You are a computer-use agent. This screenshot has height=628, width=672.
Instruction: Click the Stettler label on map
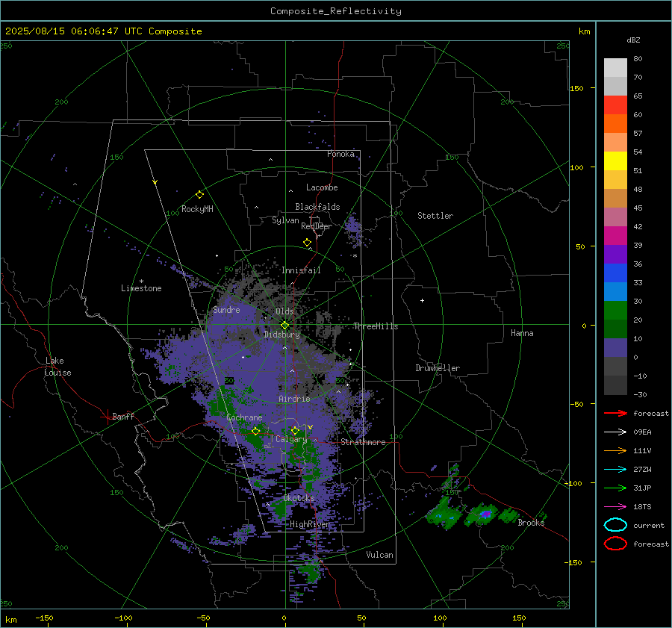pyautogui.click(x=435, y=216)
